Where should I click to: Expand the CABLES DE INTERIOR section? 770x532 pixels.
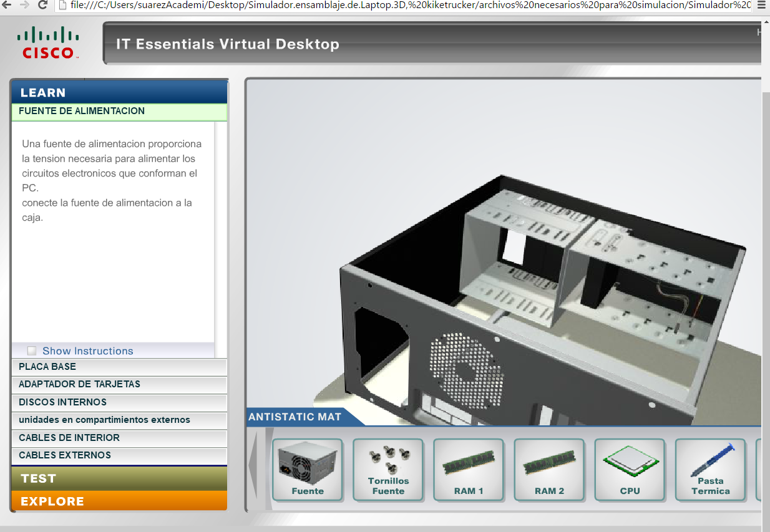[x=119, y=438]
